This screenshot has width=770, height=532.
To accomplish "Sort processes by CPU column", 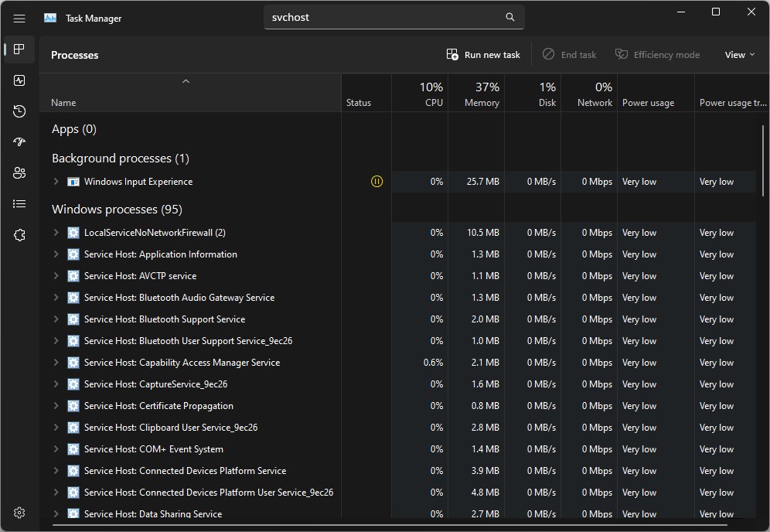I will tap(420, 94).
